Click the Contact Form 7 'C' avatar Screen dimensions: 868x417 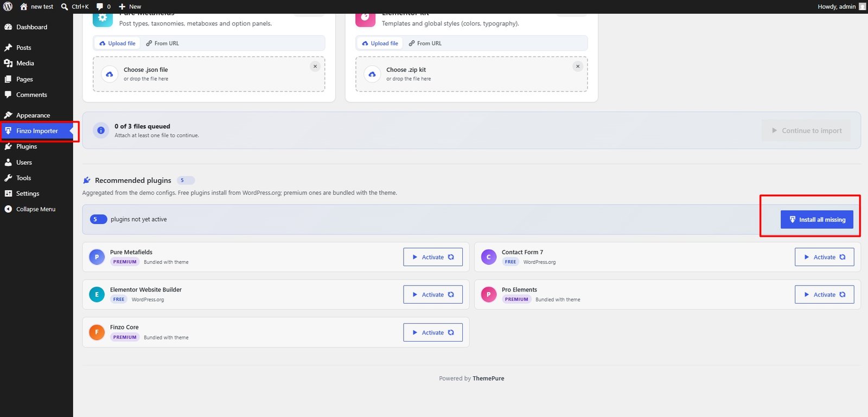tap(489, 257)
